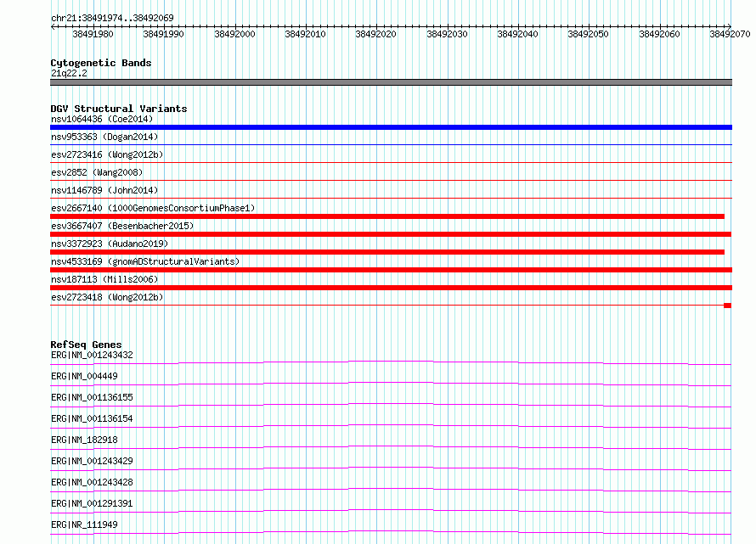Select variant label esv2852 (Wang2008)
The image size is (756, 544).
click(97, 172)
